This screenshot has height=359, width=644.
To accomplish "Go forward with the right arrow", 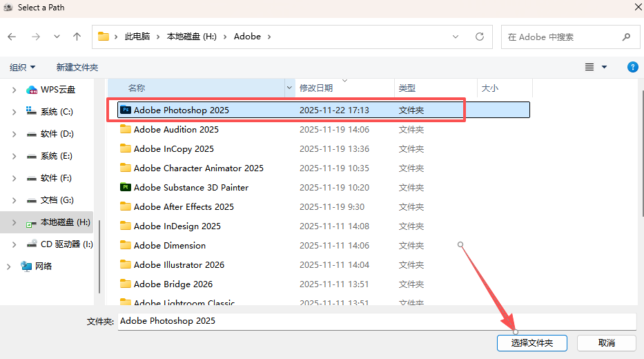I will (36, 37).
